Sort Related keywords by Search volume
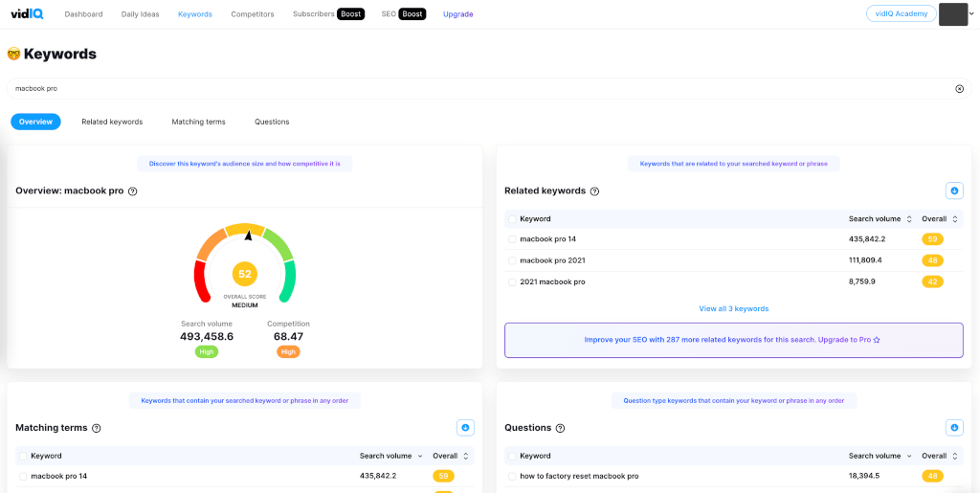This screenshot has width=980, height=493. (908, 219)
